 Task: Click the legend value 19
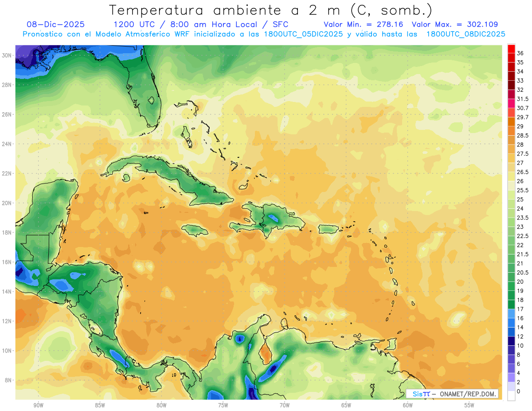[520, 291]
